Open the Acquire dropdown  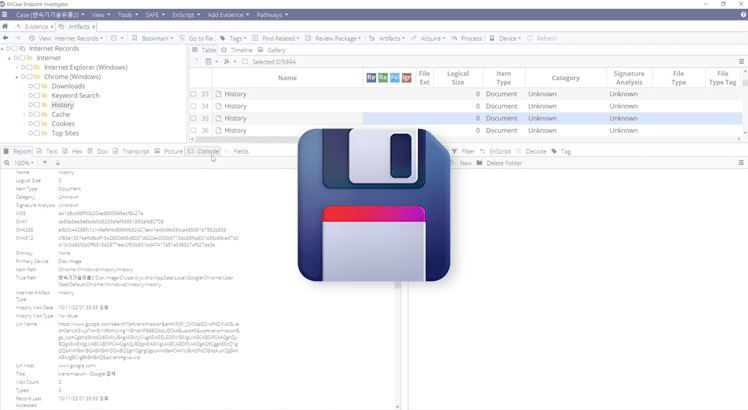428,38
